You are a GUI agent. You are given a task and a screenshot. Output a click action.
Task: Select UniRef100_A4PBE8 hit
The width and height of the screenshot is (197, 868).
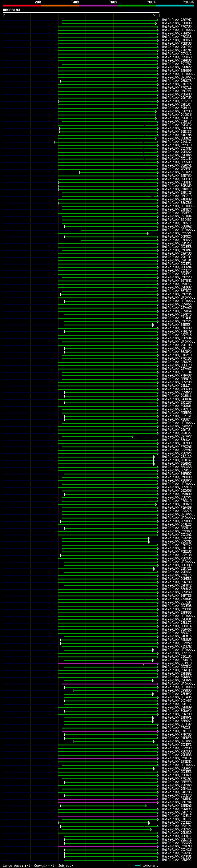177,738
